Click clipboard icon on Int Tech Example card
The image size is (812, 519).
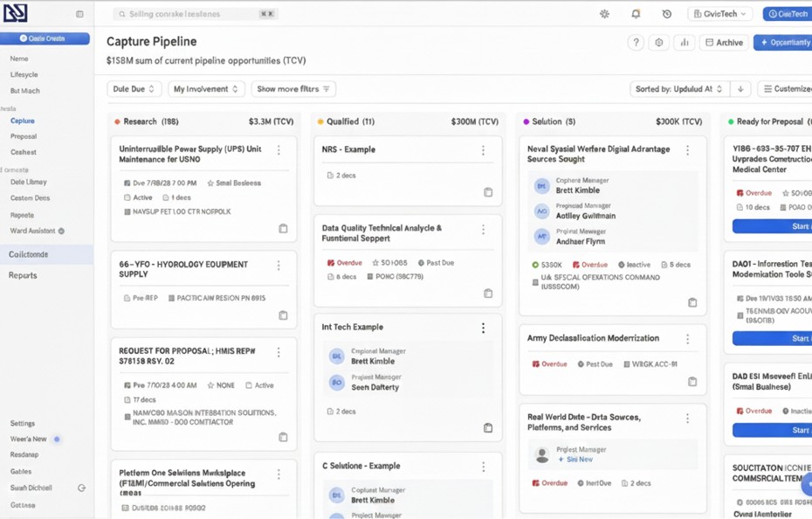488,428
